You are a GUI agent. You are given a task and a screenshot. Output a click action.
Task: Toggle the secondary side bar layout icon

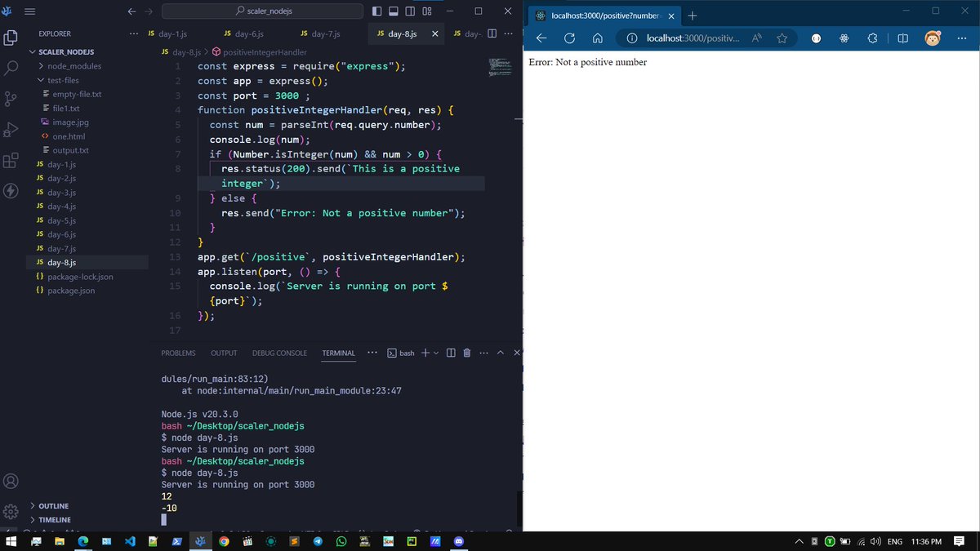pos(411,11)
